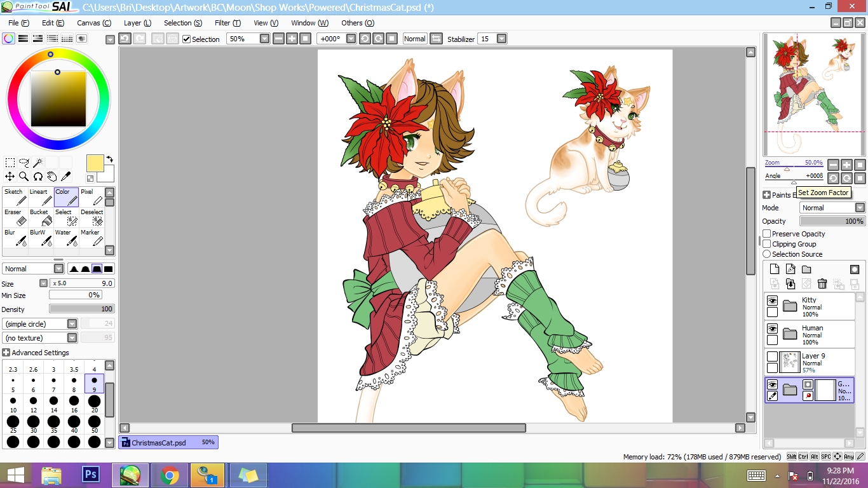The width and height of the screenshot is (868, 488).
Task: Click the brush Size value field
Action: click(81, 283)
